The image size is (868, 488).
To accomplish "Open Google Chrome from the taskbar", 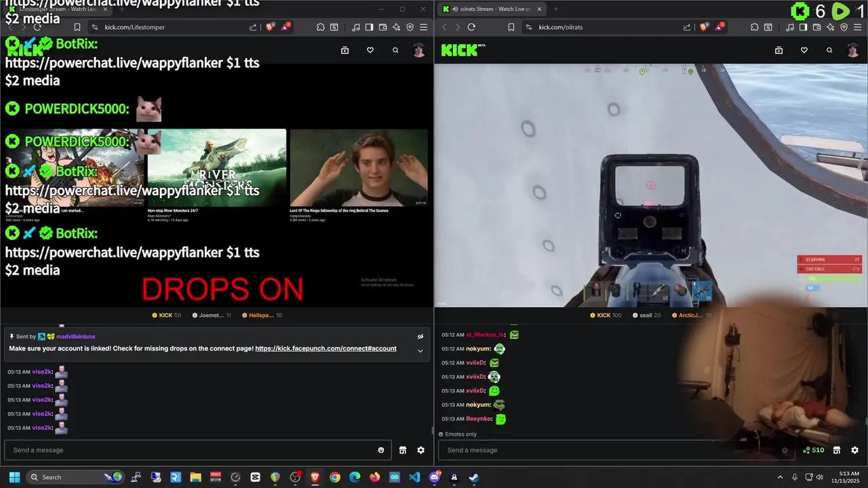I will [x=335, y=477].
